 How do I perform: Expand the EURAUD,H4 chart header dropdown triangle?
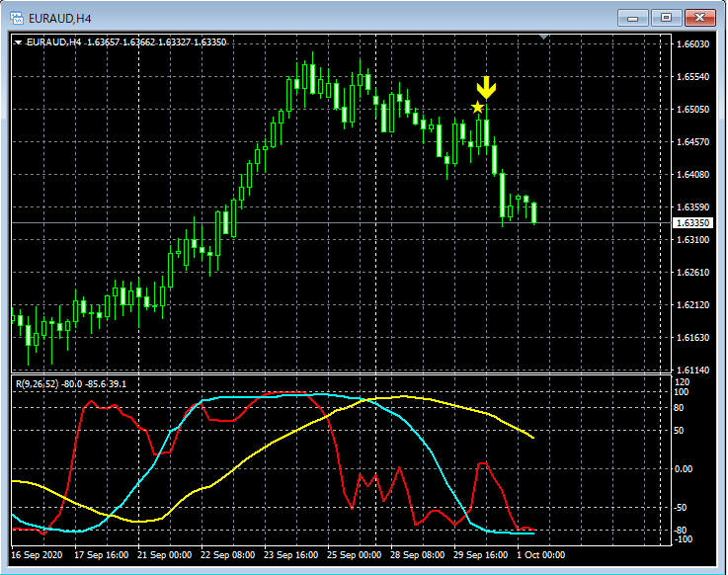tap(19, 42)
